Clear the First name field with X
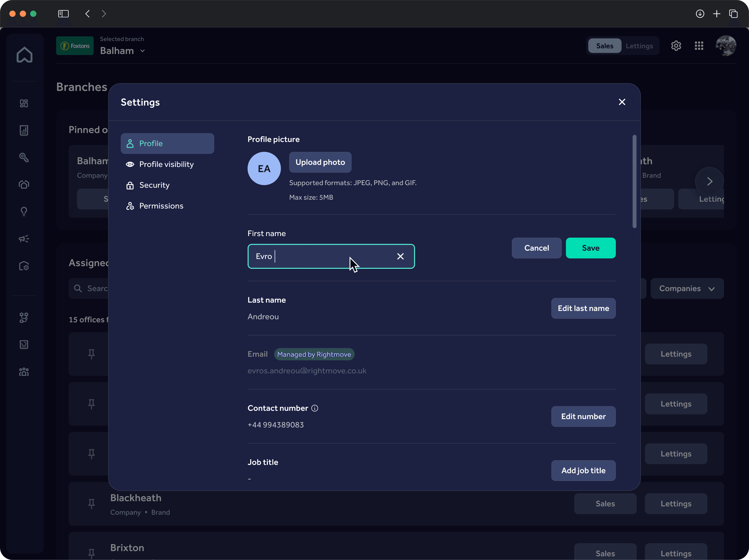This screenshot has width=749, height=560. click(x=400, y=256)
